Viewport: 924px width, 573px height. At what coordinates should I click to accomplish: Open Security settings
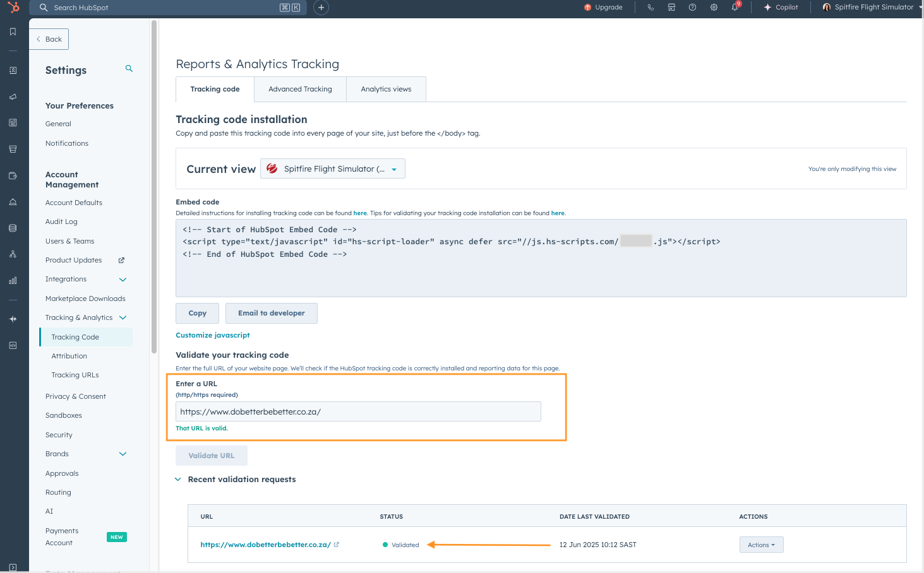(59, 435)
